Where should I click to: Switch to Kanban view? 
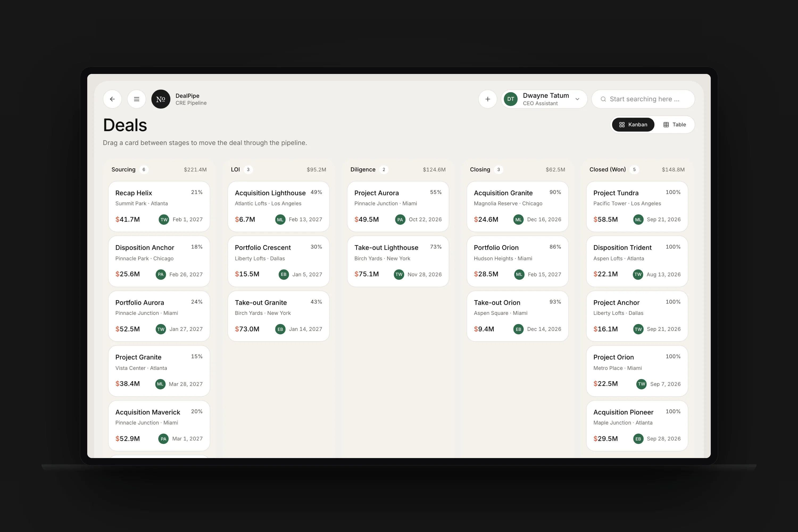click(x=633, y=124)
